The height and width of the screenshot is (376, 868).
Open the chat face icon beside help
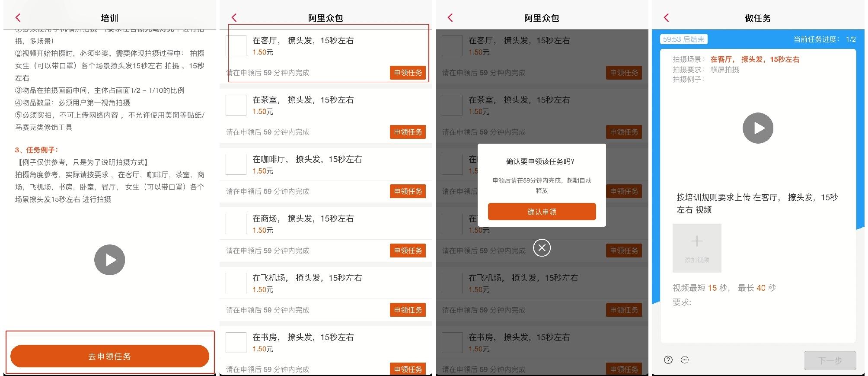pyautogui.click(x=685, y=360)
